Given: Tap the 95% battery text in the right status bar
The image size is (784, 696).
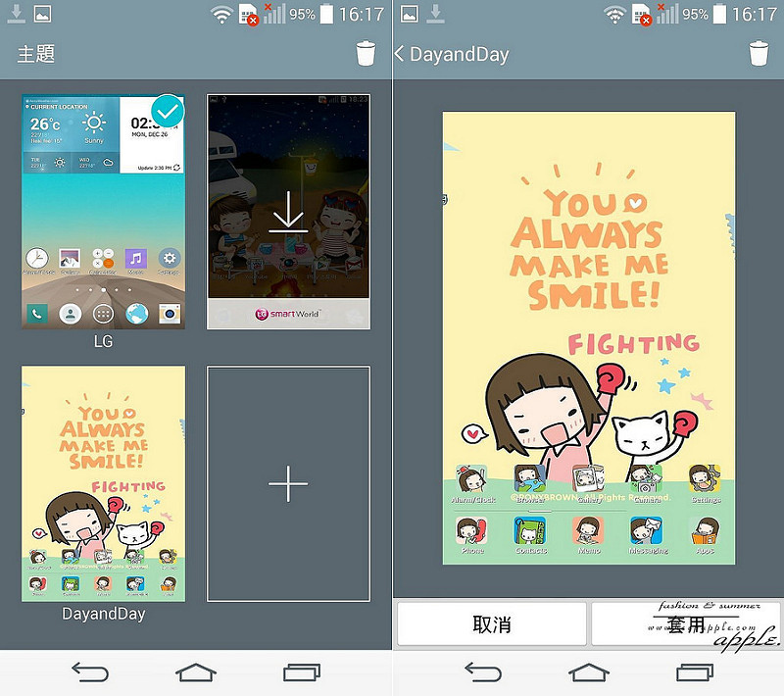Looking at the screenshot, I should 696,14.
